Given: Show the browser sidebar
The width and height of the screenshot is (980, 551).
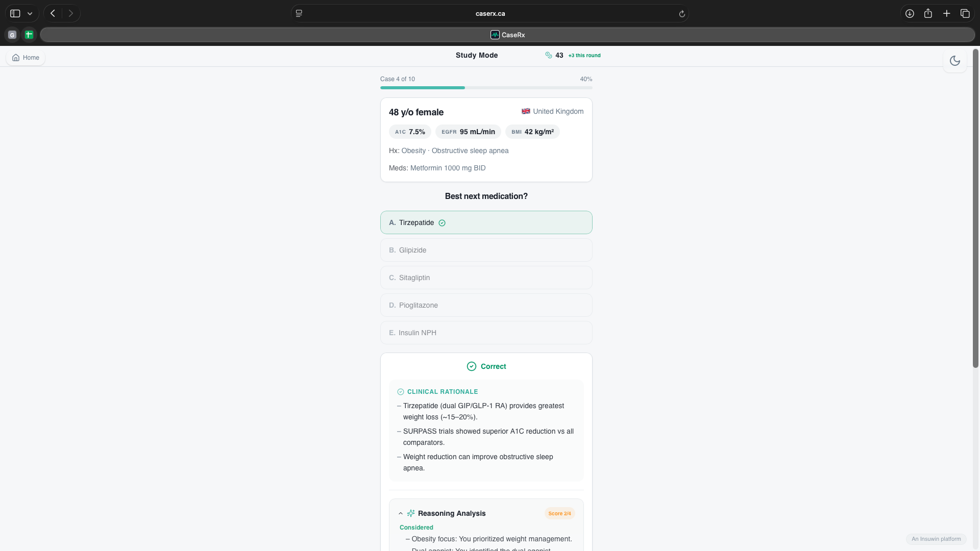Looking at the screenshot, I should 15,14.
